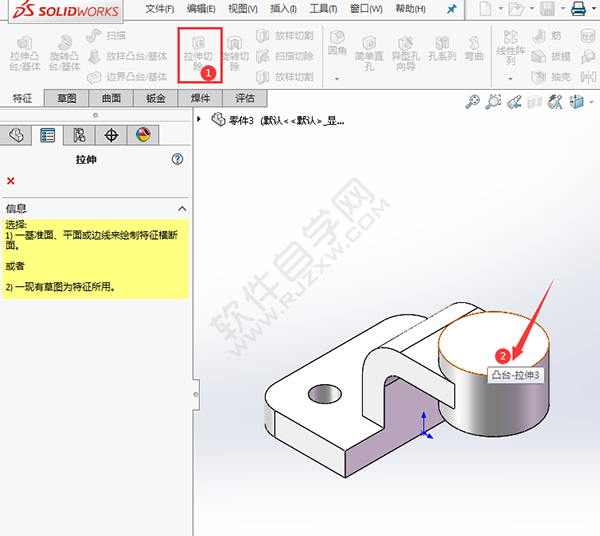The width and height of the screenshot is (600, 536).
Task: Click the Dynamic Annotation Views icon
Action: click(555, 102)
